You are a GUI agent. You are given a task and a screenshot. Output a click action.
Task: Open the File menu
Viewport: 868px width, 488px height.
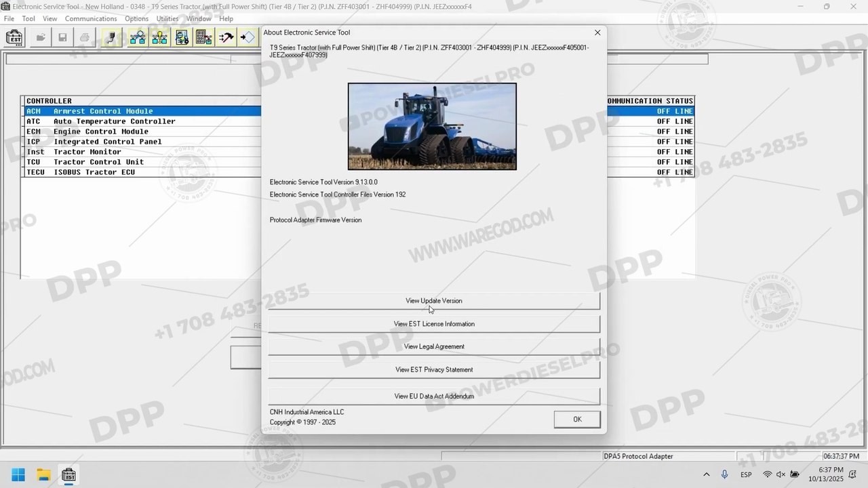(x=9, y=19)
